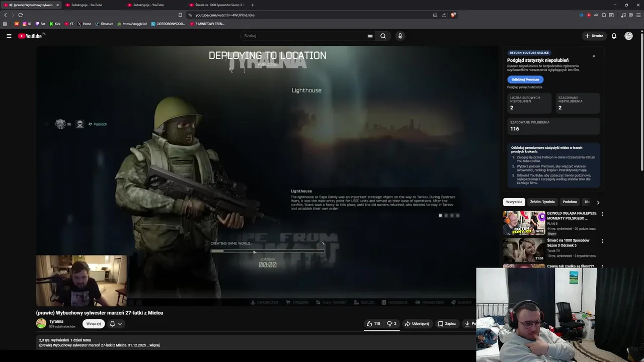Screen dimensions: 644x362
Task: Open the Rat Twitch bookmark
Action: [40, 24]
